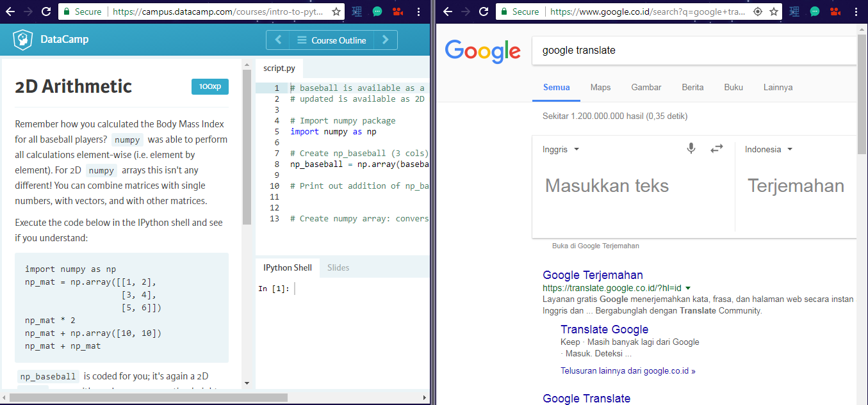Select the script.py editor tab
Screen dimensions: 868x405
coord(279,68)
